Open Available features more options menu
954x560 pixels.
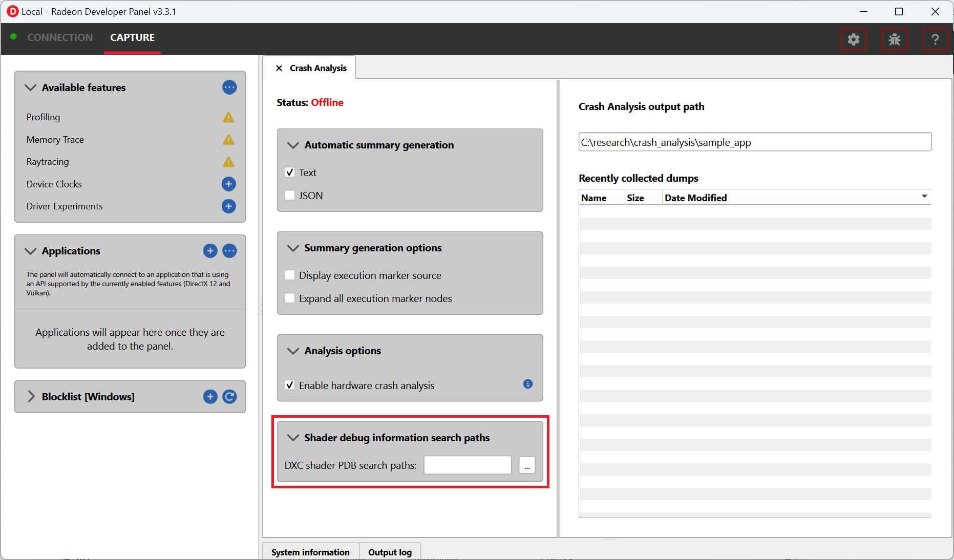(x=229, y=88)
